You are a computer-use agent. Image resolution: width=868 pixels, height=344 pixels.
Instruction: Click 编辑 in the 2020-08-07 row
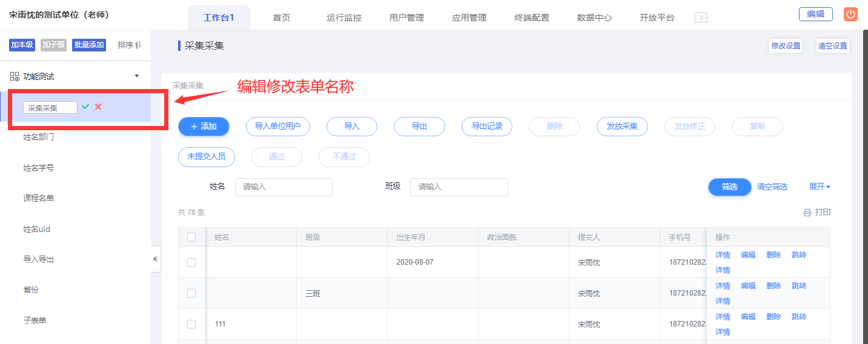(x=748, y=255)
